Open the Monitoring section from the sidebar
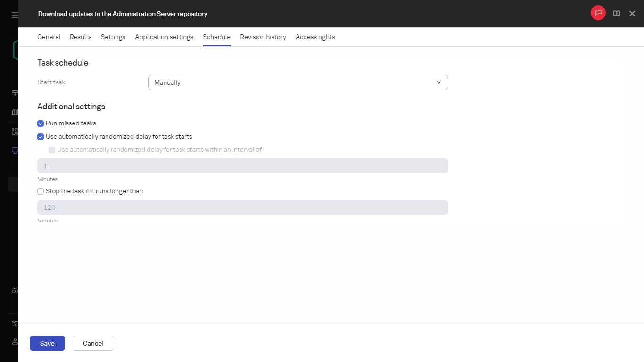This screenshot has height=362, width=644. [x=14, y=93]
